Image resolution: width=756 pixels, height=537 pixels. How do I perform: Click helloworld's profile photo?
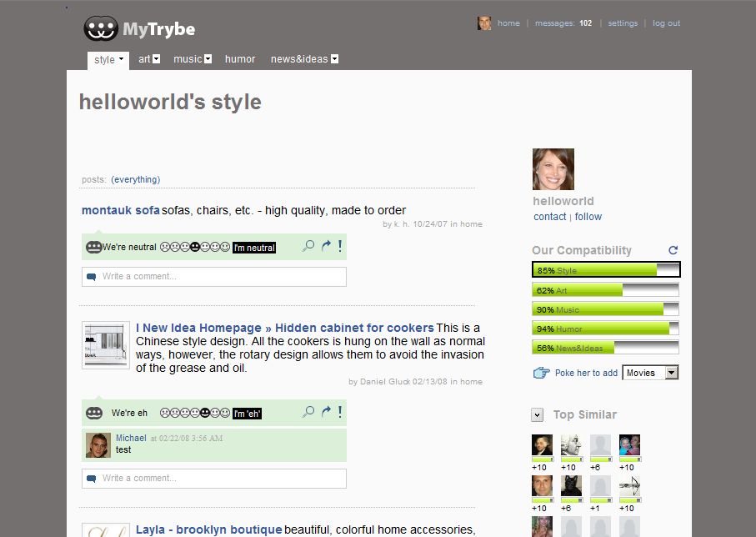click(x=553, y=169)
